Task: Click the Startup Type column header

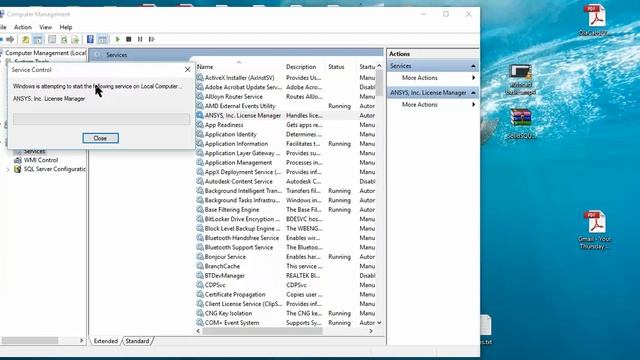Action: click(x=367, y=67)
